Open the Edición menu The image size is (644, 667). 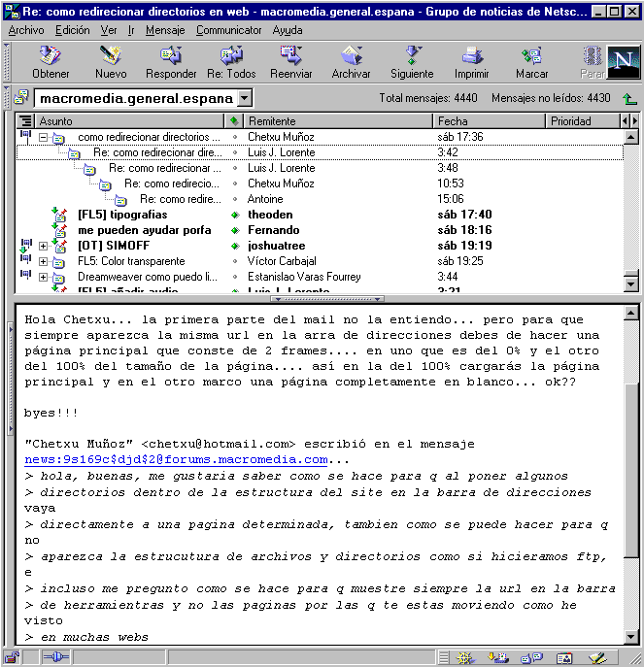(x=72, y=30)
